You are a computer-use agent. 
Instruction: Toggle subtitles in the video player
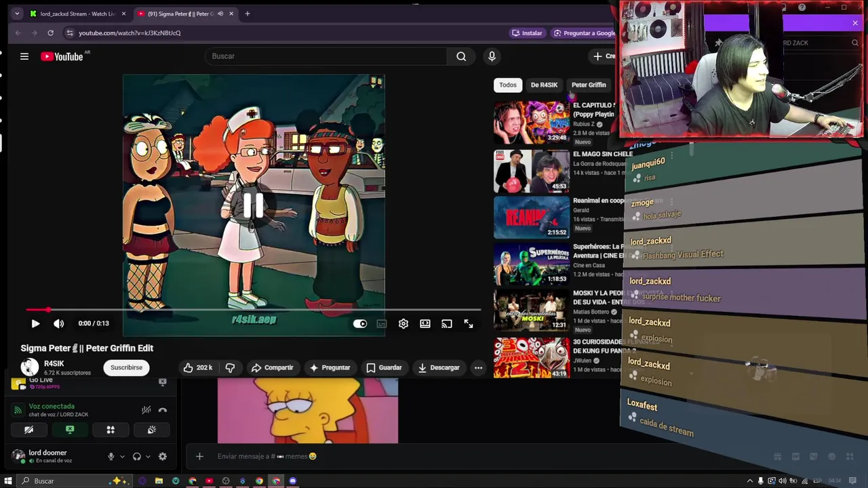pyautogui.click(x=382, y=324)
